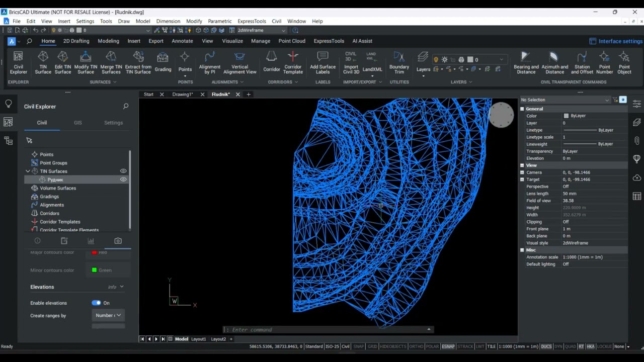This screenshot has width=644, height=362.
Task: Toggle ORTHO mode in status bar
Action: [x=416, y=346]
